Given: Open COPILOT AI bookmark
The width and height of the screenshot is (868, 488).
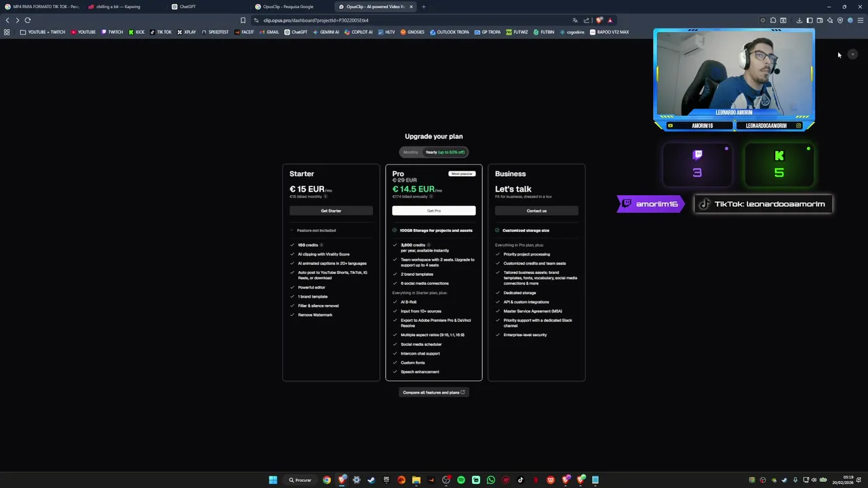Looking at the screenshot, I should click(358, 32).
